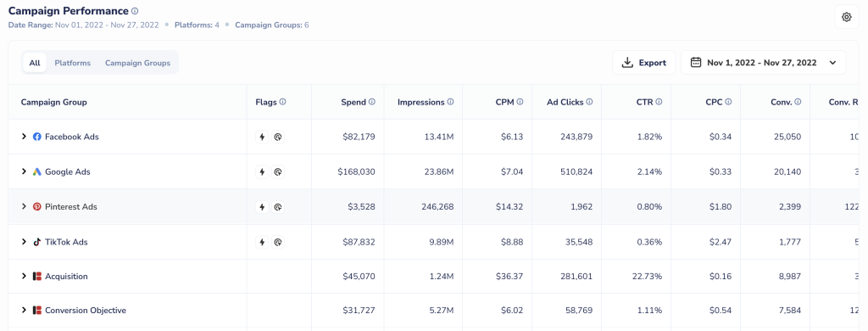Viewport: 868px width, 331px height.
Task: Expand the Facebook Ads row
Action: tap(24, 137)
